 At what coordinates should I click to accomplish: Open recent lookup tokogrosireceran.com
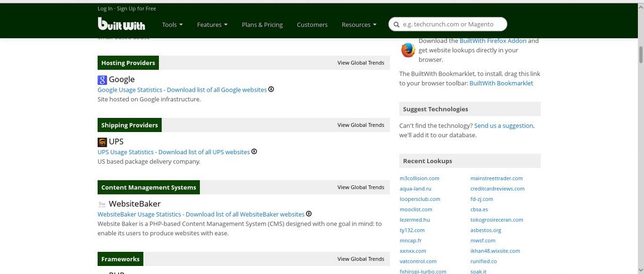(x=497, y=220)
